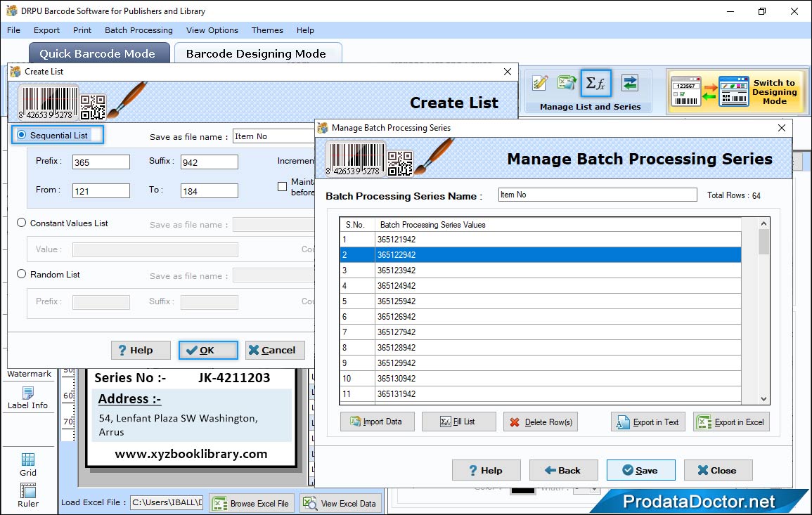The width and height of the screenshot is (812, 515).
Task: Select row 1 value 365121942
Action: tap(540, 239)
